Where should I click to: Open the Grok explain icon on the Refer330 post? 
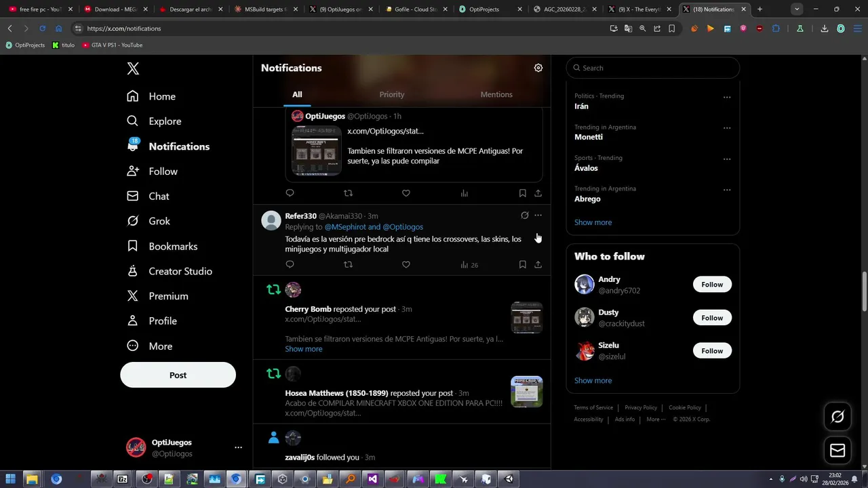[x=524, y=216]
